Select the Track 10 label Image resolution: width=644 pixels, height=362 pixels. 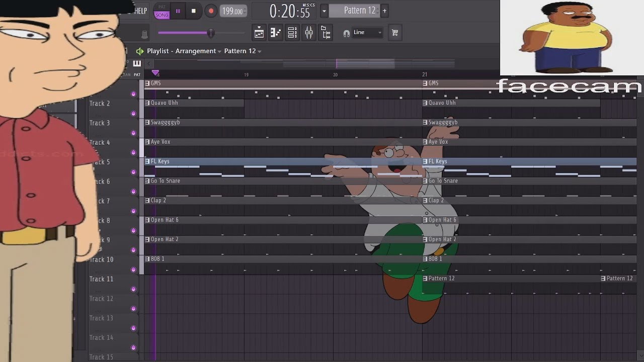101,260
